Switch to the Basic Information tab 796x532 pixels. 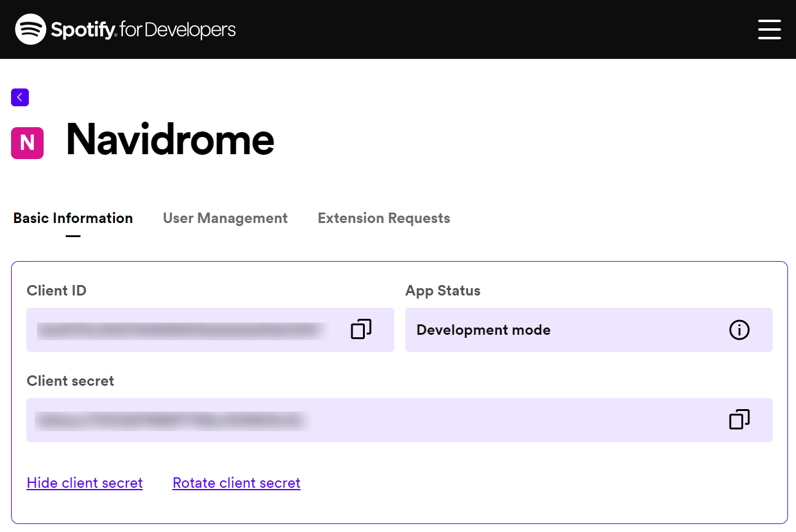coord(73,218)
